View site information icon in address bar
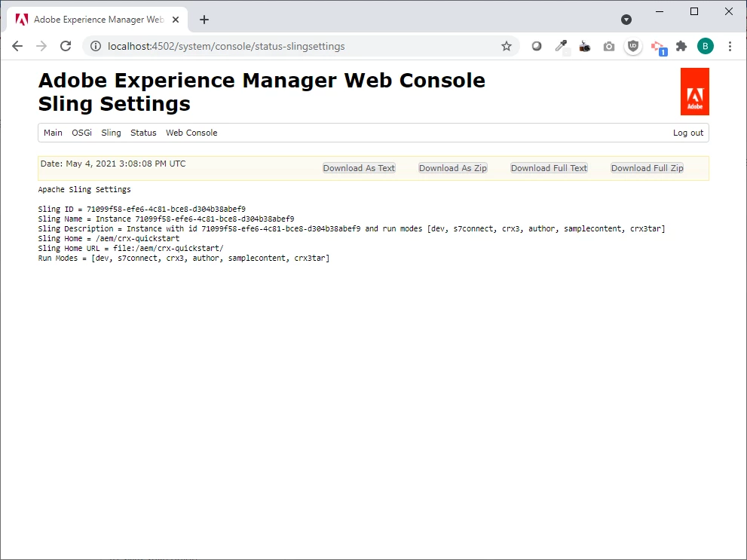The image size is (747, 560). (x=96, y=46)
